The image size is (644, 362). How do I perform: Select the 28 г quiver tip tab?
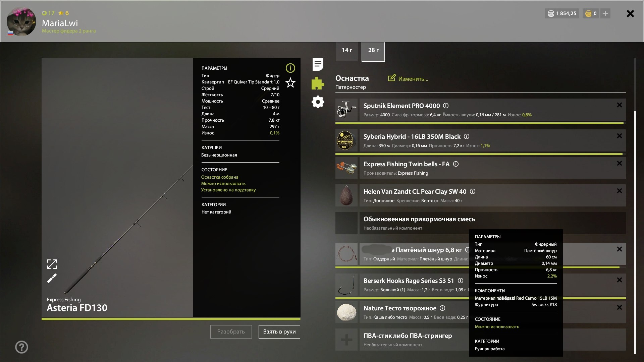pyautogui.click(x=373, y=50)
